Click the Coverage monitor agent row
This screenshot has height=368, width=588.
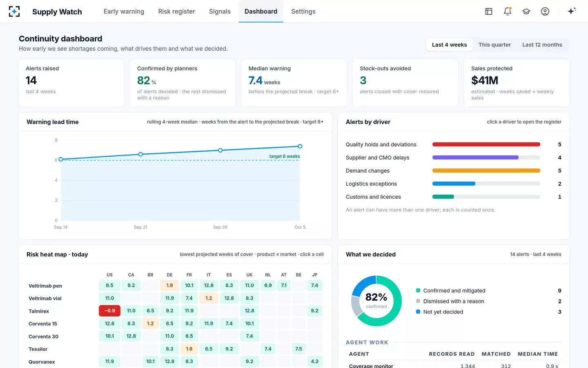(x=453, y=366)
